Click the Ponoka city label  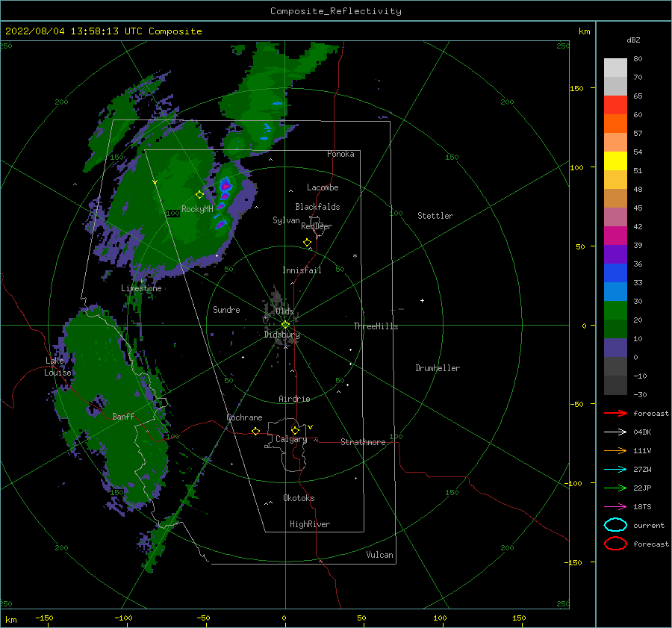point(340,154)
